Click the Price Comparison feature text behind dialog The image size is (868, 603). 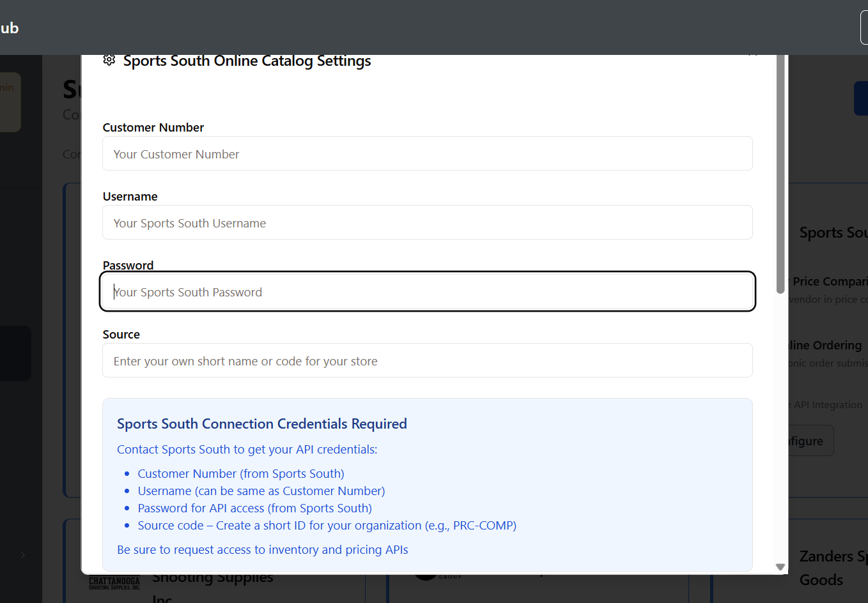pos(829,281)
